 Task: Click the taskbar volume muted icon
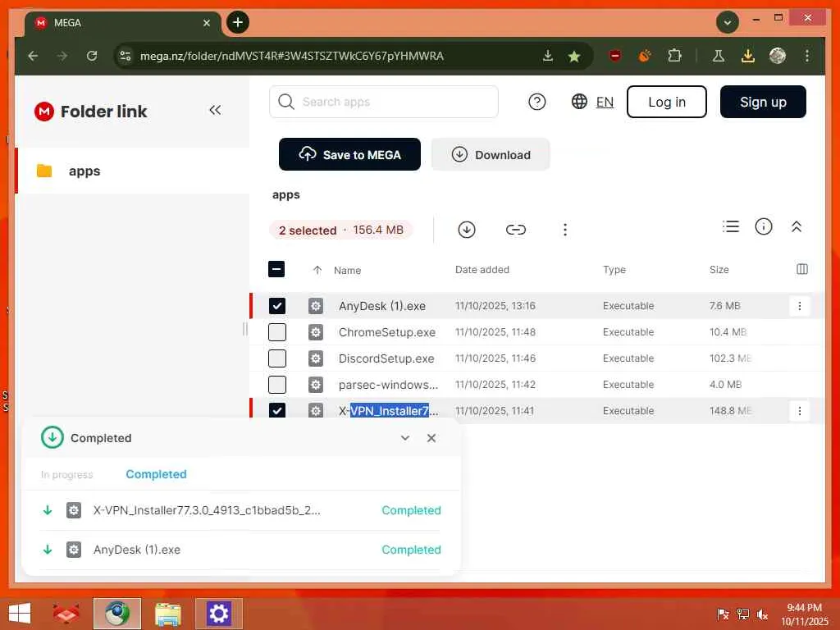[762, 614]
